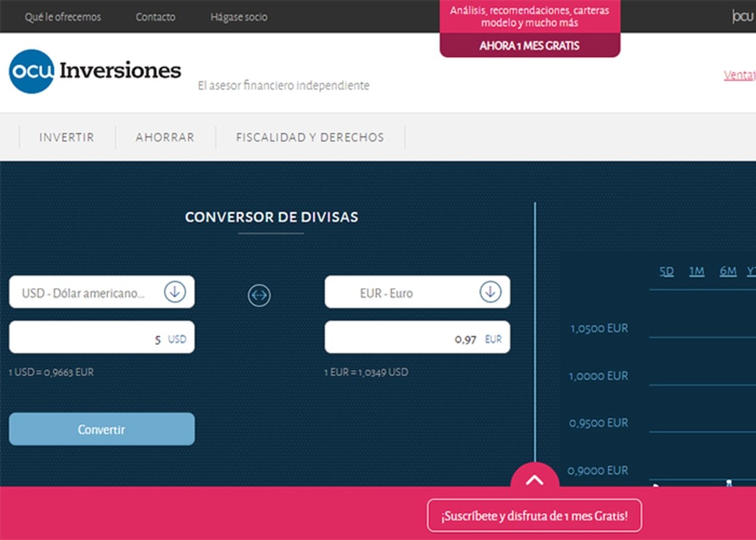Screen dimensions: 756x540
Task: Open the Ahorrar menu
Action: 165,137
